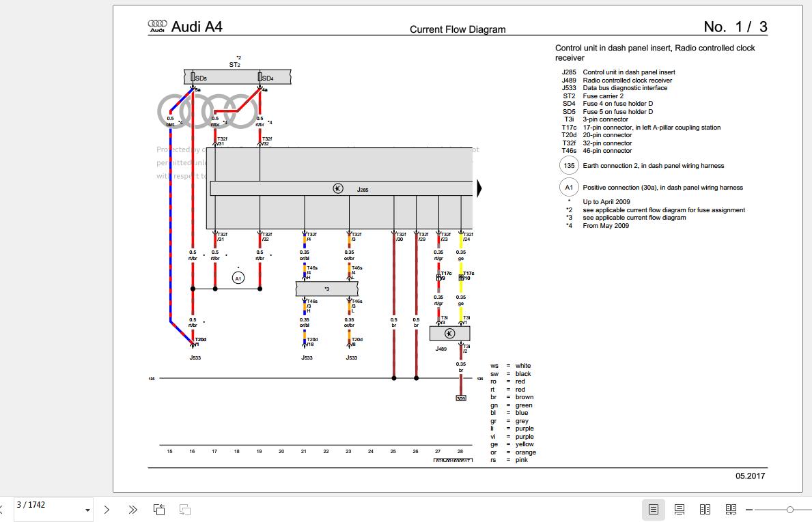
Task: Enable two-page side-by-side view
Action: point(705,510)
